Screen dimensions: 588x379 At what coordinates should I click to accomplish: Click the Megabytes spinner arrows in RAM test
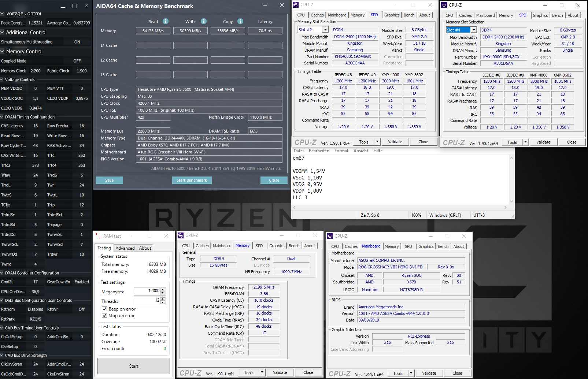[163, 291]
